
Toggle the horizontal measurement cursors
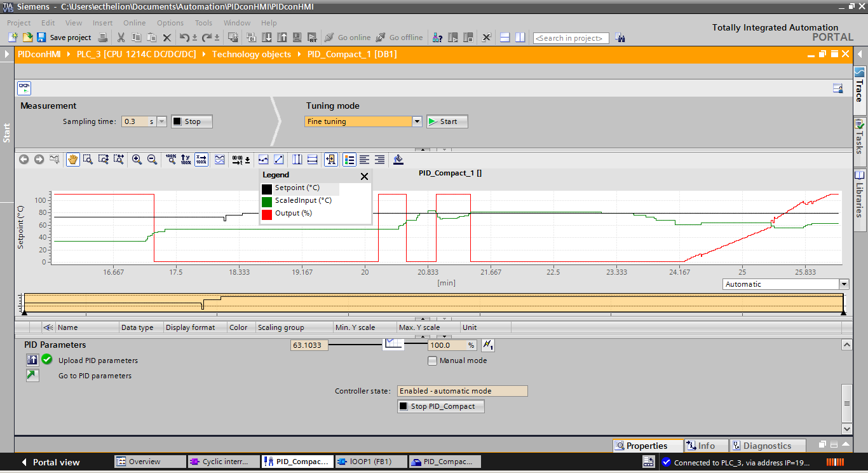pyautogui.click(x=312, y=160)
